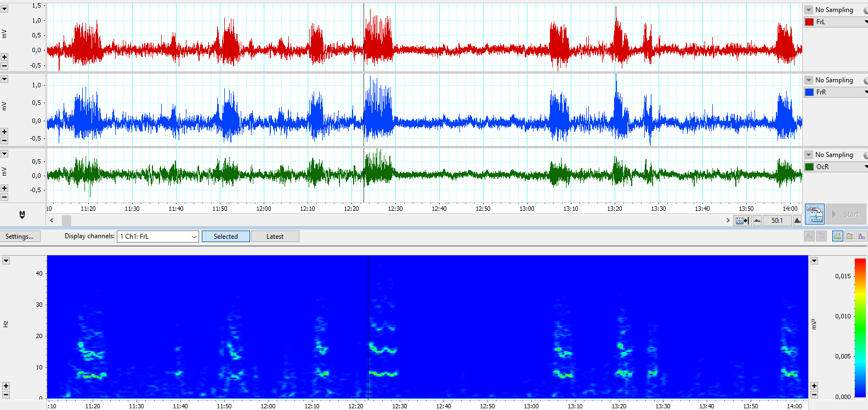The image size is (868, 410).
Task: Click the large mountain expand horizontal scale icon
Action: click(797, 221)
